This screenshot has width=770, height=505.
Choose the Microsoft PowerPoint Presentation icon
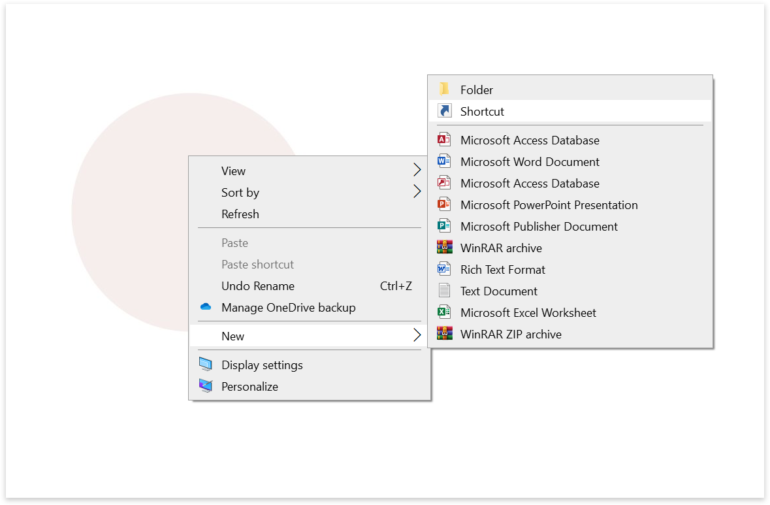[x=444, y=205]
